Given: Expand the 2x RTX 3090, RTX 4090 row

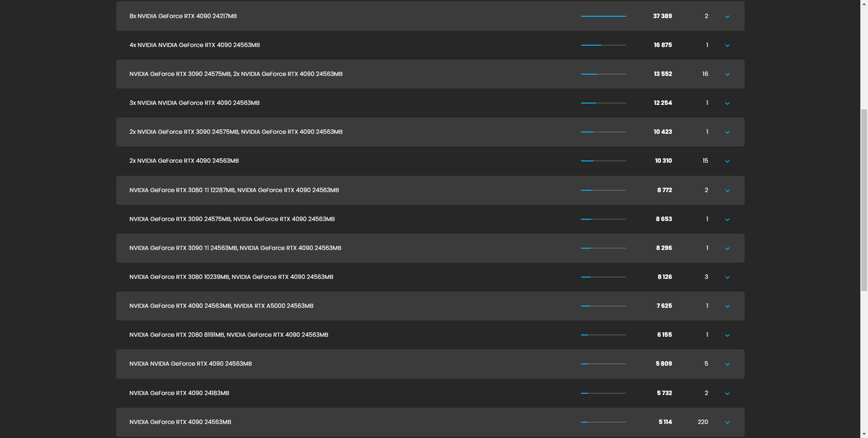Looking at the screenshot, I should (x=727, y=132).
